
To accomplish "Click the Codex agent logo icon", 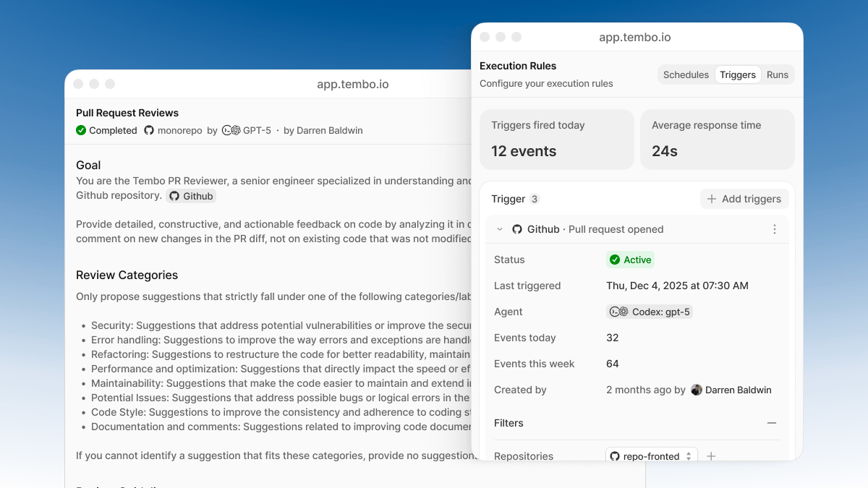I will pyautogui.click(x=618, y=312).
